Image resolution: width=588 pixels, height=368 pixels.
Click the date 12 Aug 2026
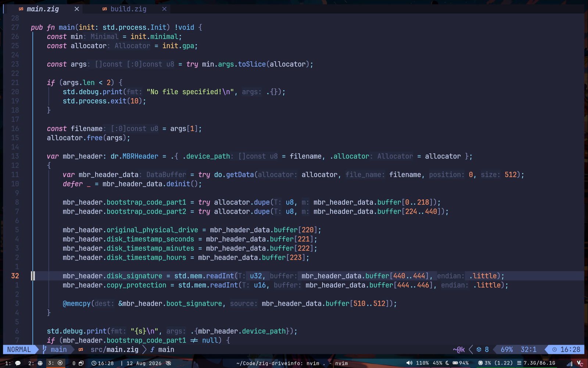144,363
